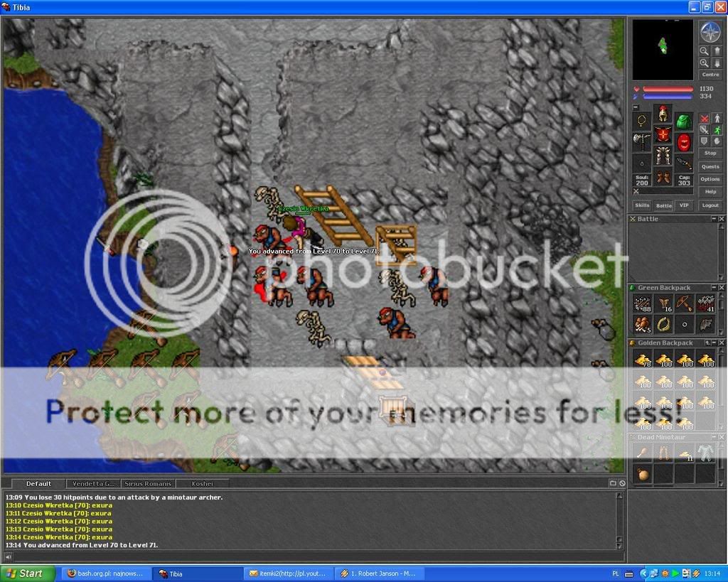Collapse the equipment inventory panel
The height and width of the screenshot is (582, 728).
pyautogui.click(x=636, y=107)
